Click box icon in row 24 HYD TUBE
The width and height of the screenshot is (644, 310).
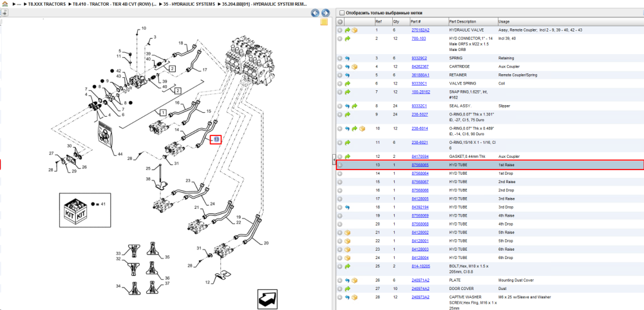pos(347,257)
